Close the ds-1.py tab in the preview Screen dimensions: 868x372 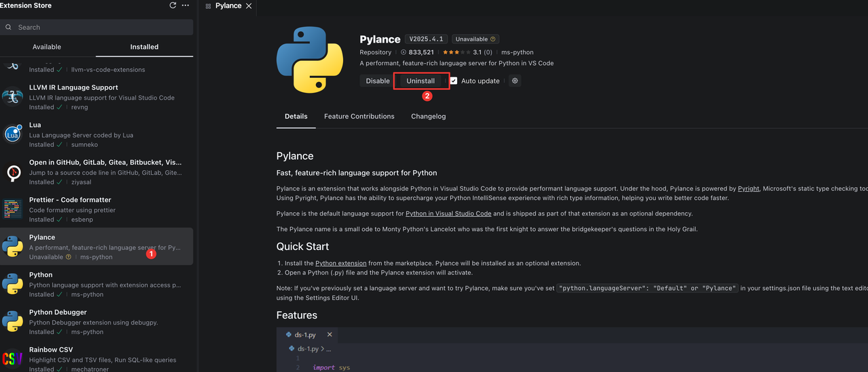pyautogui.click(x=330, y=335)
